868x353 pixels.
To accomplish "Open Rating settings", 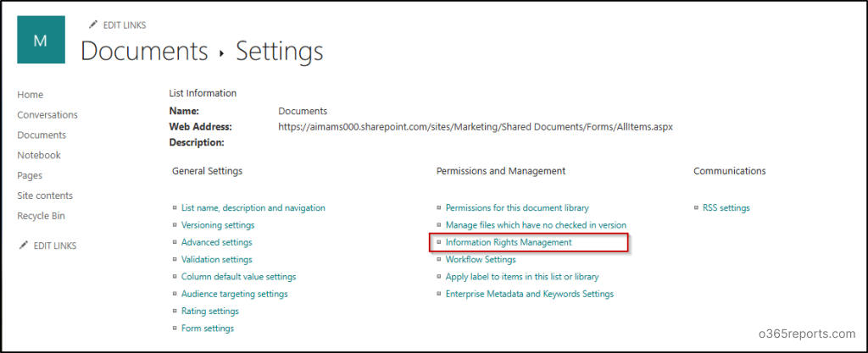I will (210, 311).
